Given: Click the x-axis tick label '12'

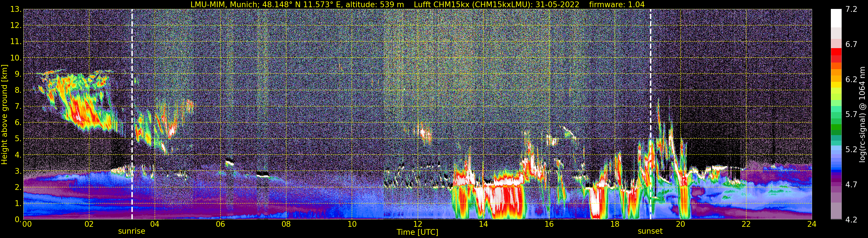Looking at the screenshot, I should (417, 224).
